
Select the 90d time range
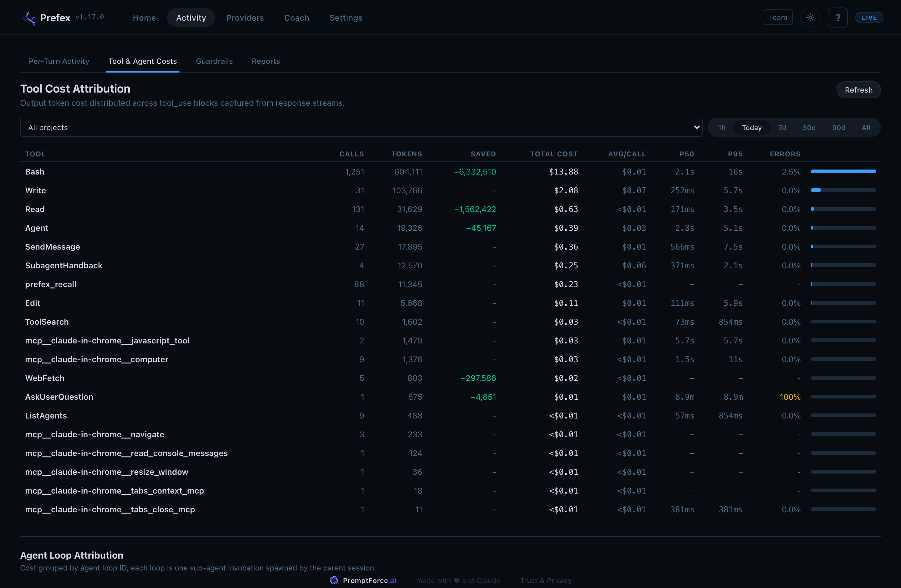(x=838, y=128)
